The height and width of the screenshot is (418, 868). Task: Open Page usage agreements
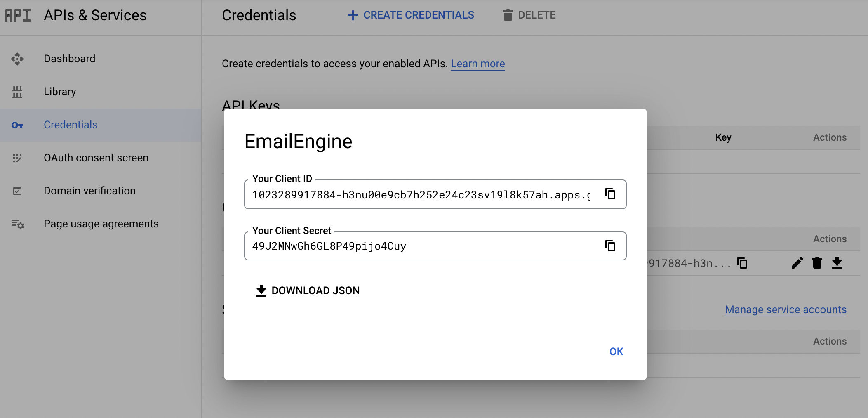click(101, 224)
